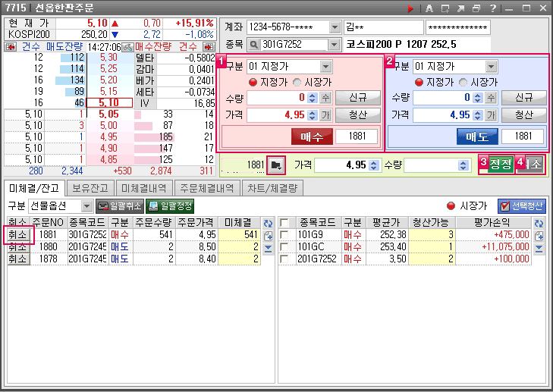Image resolution: width=553 pixels, height=392 pixels.
Task: Click the 선택청산 button
Action: coord(522,206)
